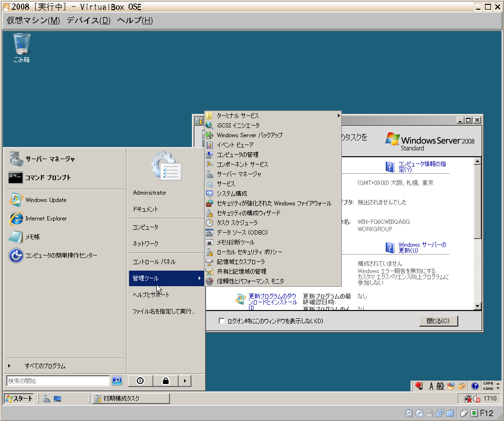Launch コマンド プロンプト from the Start menu

coord(66,177)
